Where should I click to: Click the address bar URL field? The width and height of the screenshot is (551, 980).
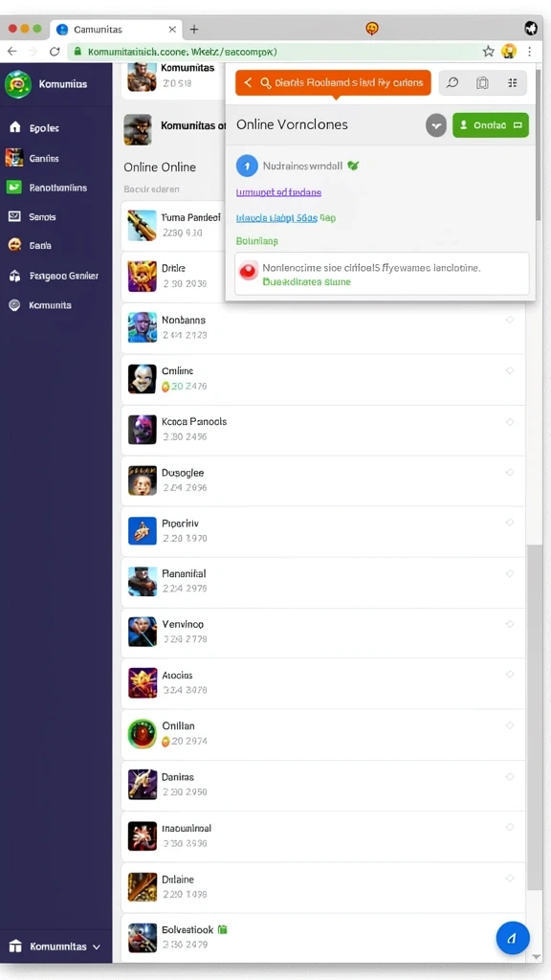pyautogui.click(x=275, y=52)
